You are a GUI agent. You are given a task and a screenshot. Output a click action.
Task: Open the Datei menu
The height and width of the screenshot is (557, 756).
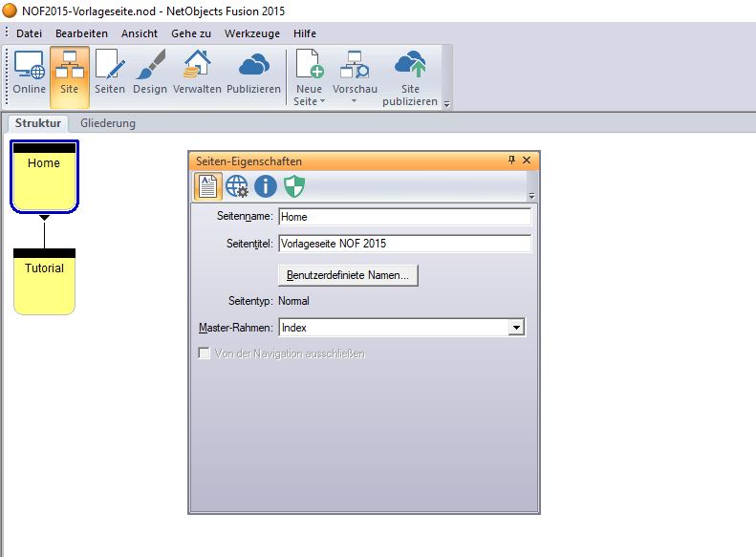pyautogui.click(x=29, y=33)
